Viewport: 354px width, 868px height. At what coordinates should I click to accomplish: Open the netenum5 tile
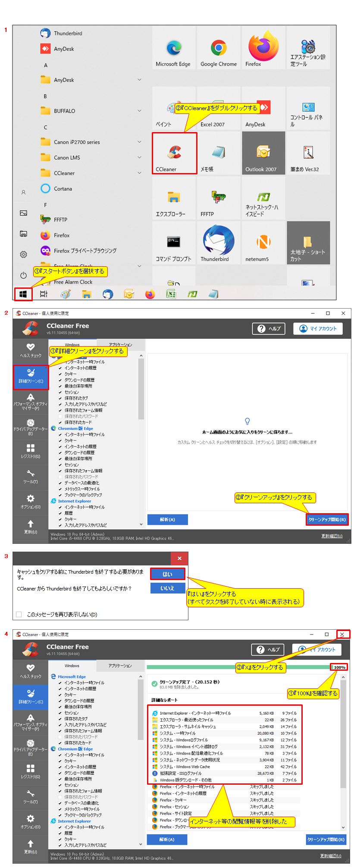(x=263, y=243)
